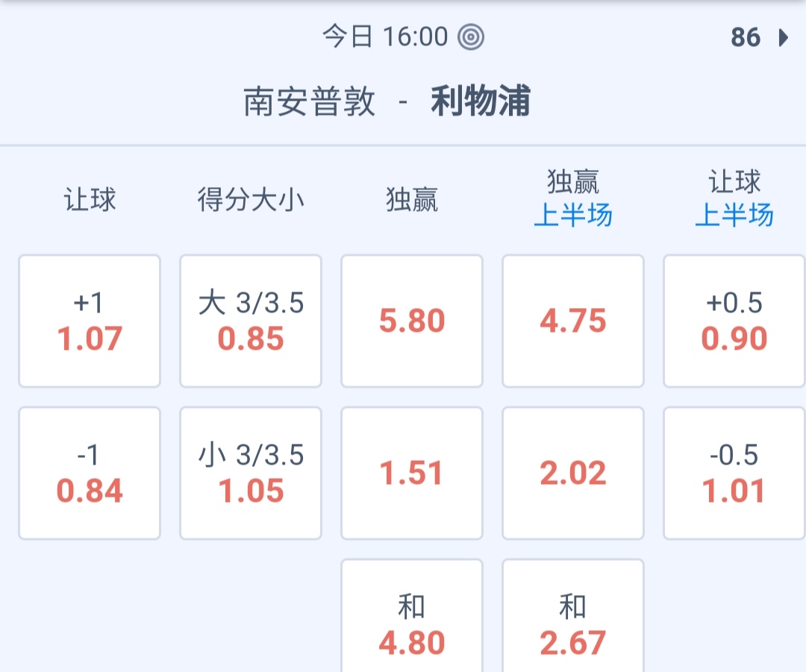806x672 pixels.
Task: Pick first-half handicap -0.5 at 1.01
Action: [x=734, y=474]
